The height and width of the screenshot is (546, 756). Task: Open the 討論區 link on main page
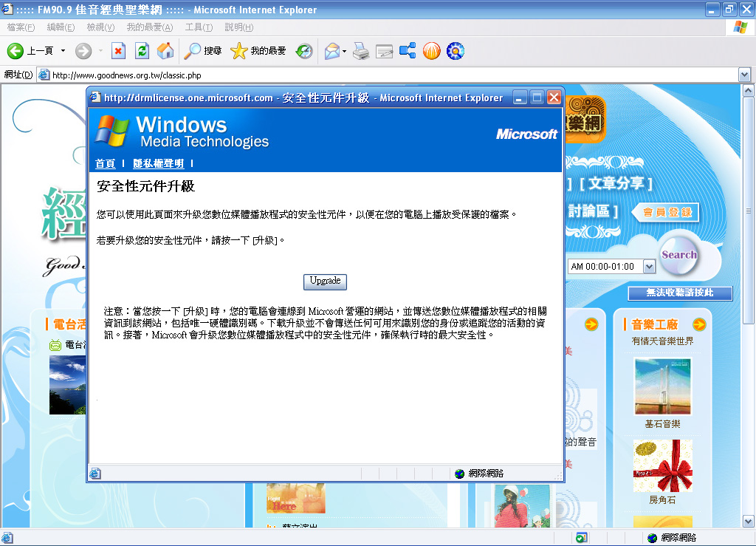[x=593, y=211]
